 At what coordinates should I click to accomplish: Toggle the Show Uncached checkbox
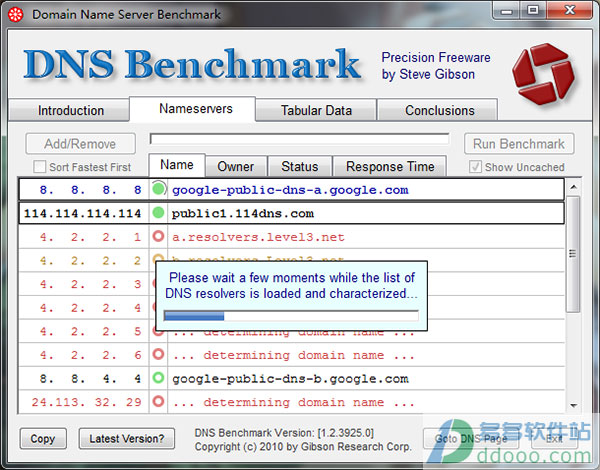click(x=475, y=167)
